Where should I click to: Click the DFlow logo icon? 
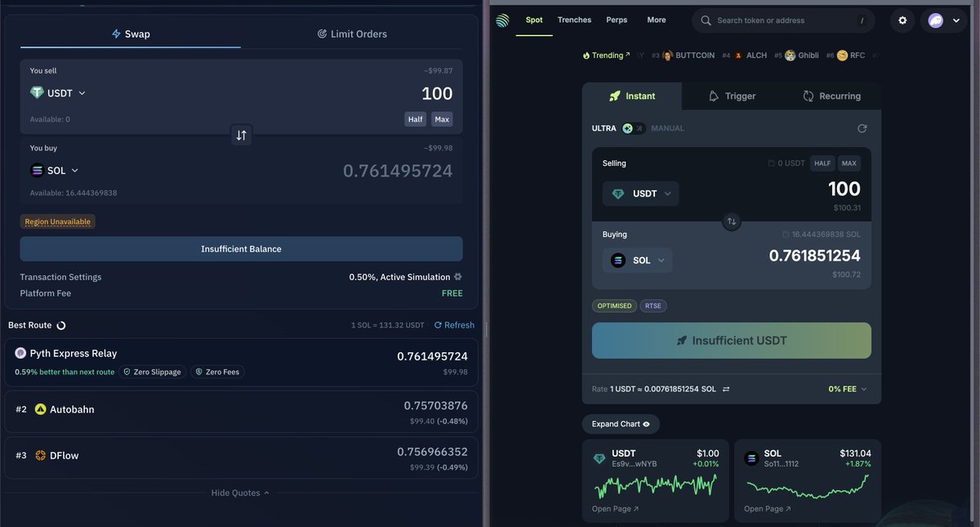(x=41, y=456)
